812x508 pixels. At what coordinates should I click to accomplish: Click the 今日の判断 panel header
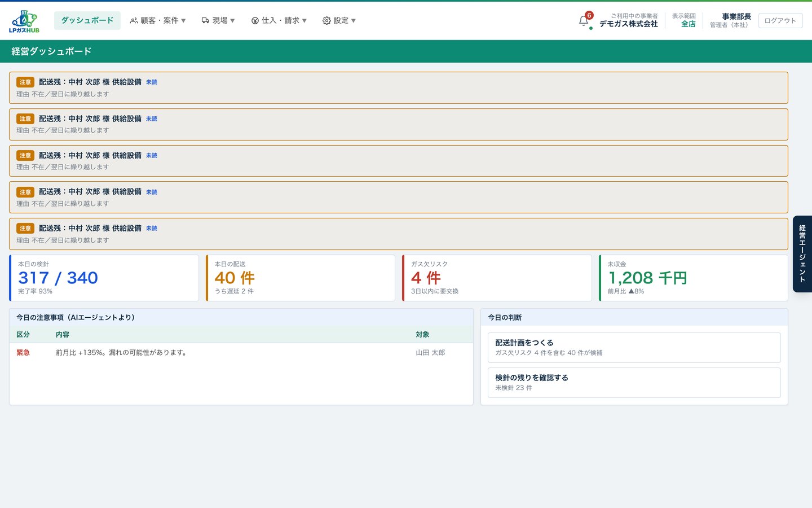(634, 317)
